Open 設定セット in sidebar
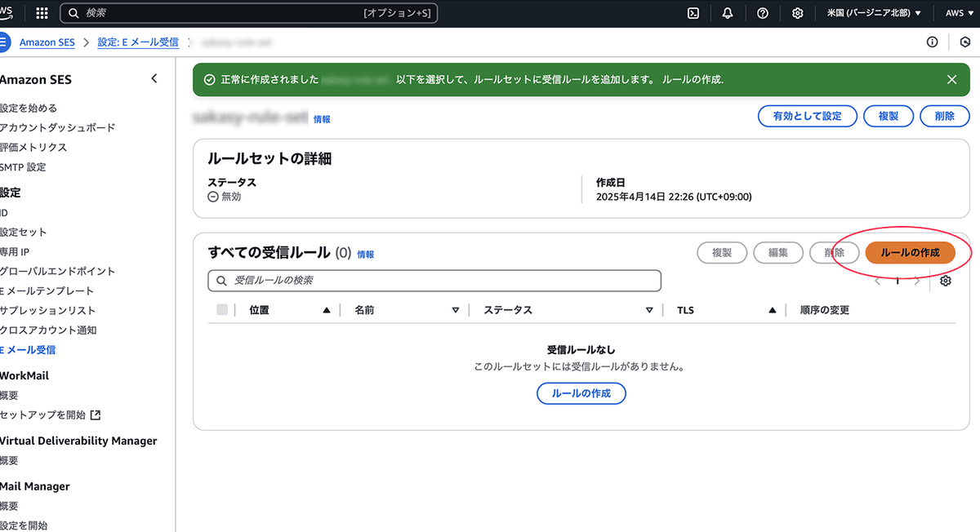Image resolution: width=980 pixels, height=532 pixels. (24, 232)
